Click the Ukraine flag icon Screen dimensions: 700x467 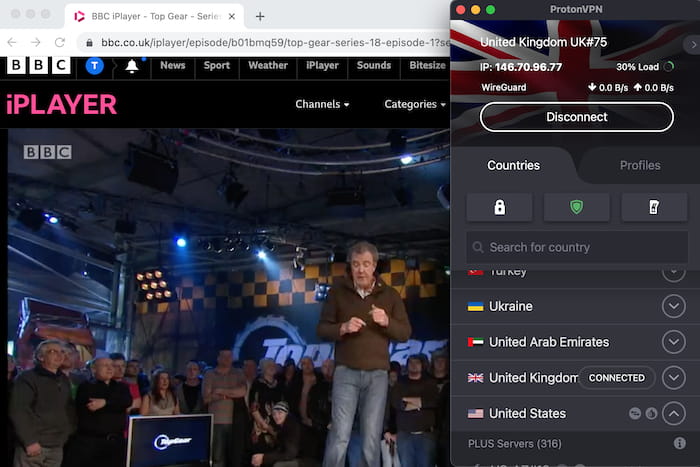[475, 307]
